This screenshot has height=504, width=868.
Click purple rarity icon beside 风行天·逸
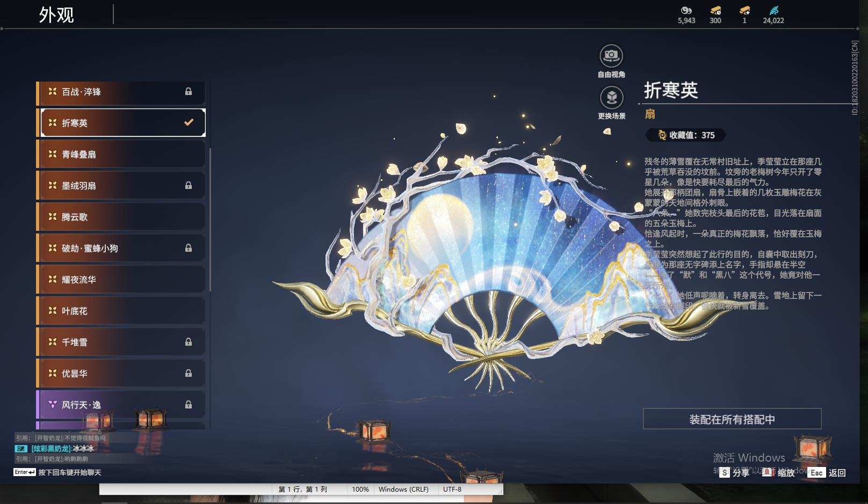[52, 405]
